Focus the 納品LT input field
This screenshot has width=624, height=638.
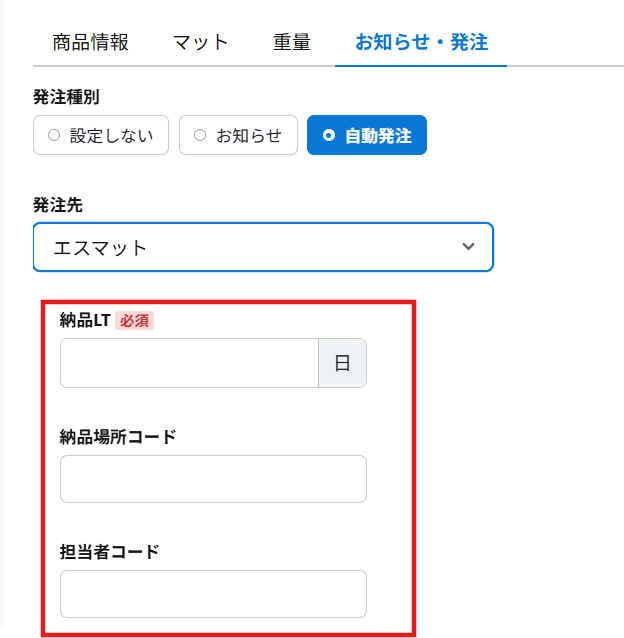coord(189,363)
